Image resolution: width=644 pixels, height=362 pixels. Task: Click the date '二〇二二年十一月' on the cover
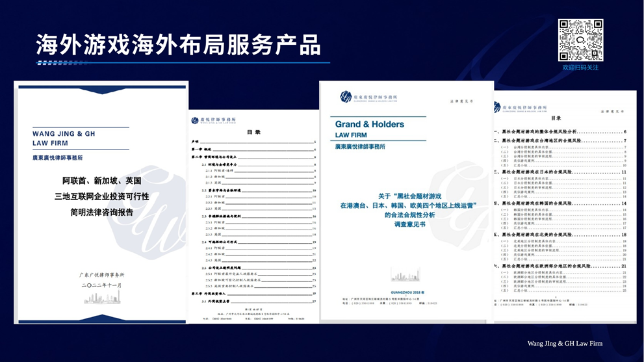coord(102,285)
